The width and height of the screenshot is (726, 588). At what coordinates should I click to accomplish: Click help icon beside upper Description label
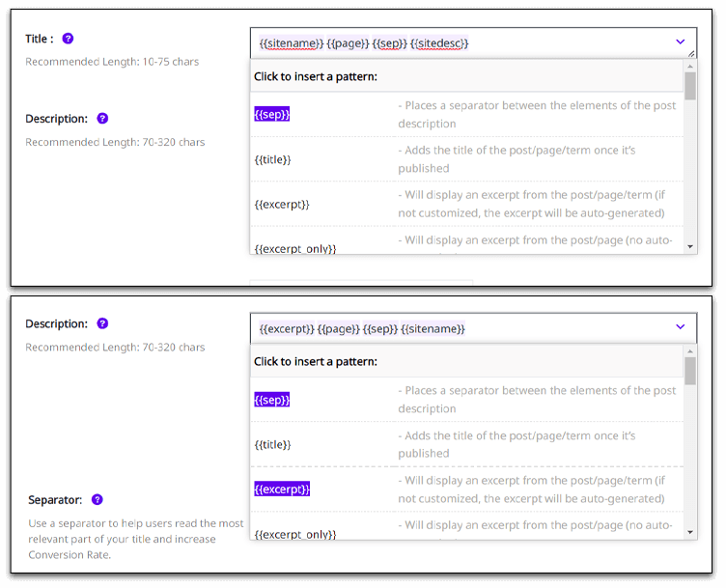102,119
